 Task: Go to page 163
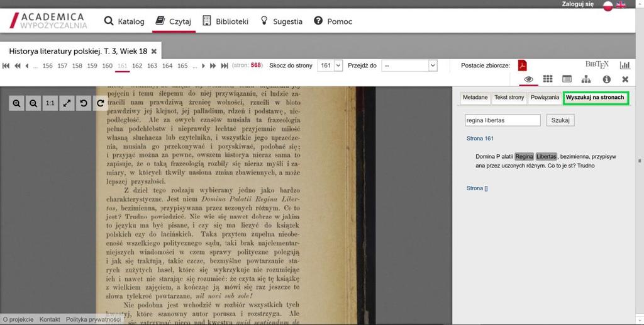tap(152, 66)
